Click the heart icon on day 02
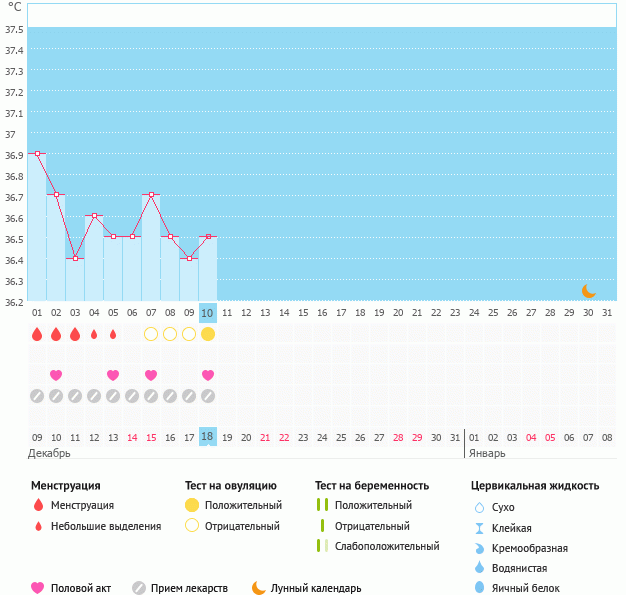 [56, 375]
